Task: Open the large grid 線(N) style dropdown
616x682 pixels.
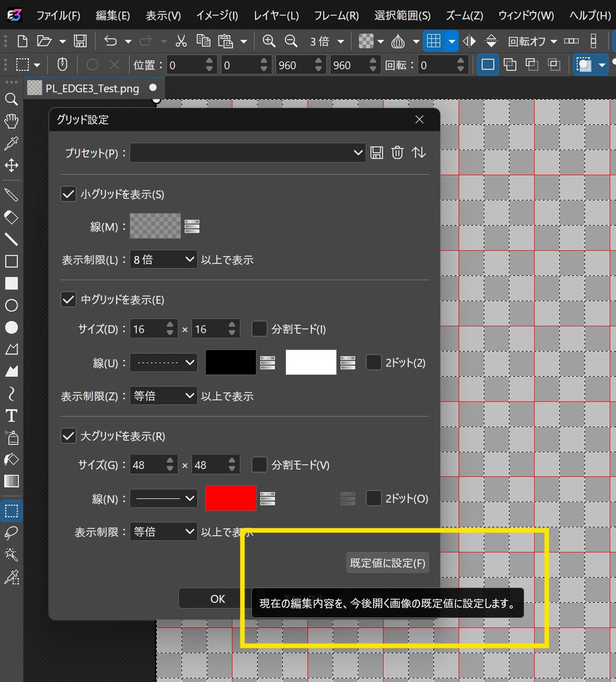Action: 164,498
